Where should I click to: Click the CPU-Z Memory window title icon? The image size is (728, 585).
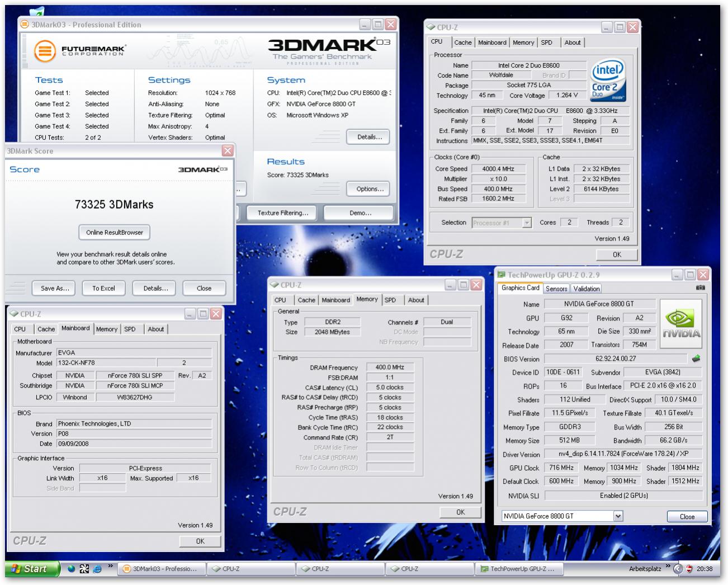point(274,285)
